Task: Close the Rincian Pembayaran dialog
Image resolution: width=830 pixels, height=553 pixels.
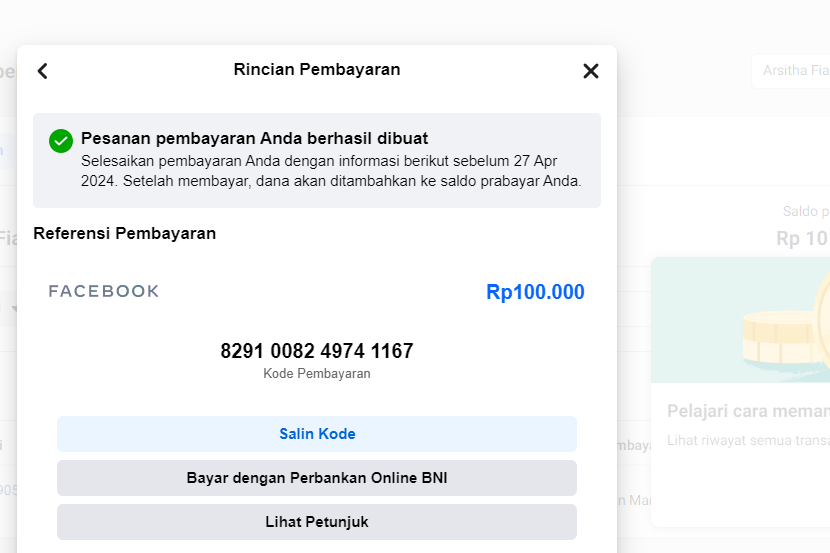Action: tap(591, 71)
